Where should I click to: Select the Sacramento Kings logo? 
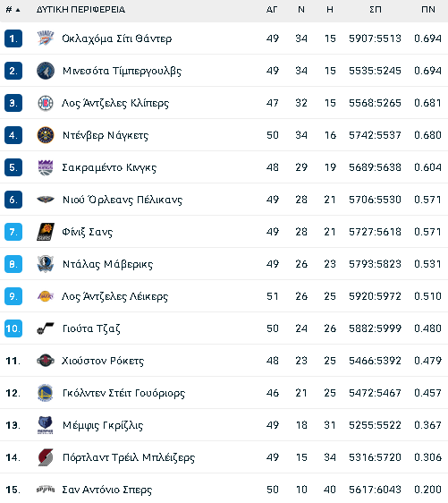point(46,167)
